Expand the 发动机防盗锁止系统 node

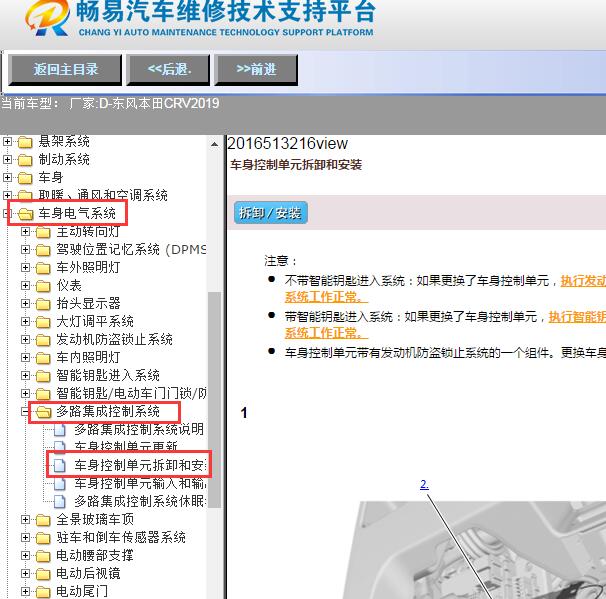tap(25, 339)
